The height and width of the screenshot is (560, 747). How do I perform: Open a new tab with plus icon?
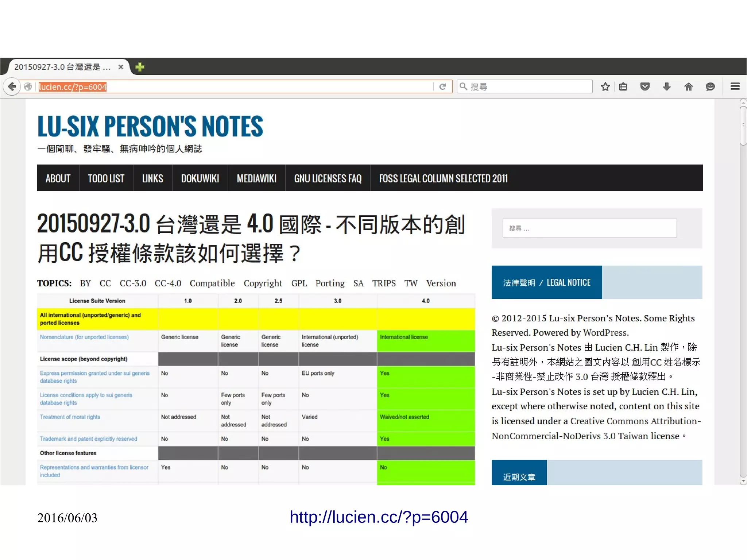pos(140,67)
